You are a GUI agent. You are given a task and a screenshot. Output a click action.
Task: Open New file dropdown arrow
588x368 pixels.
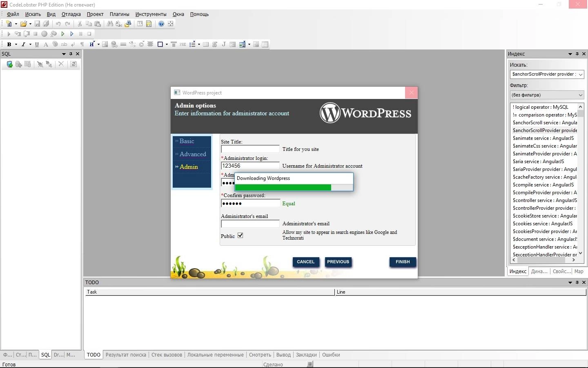coord(16,24)
